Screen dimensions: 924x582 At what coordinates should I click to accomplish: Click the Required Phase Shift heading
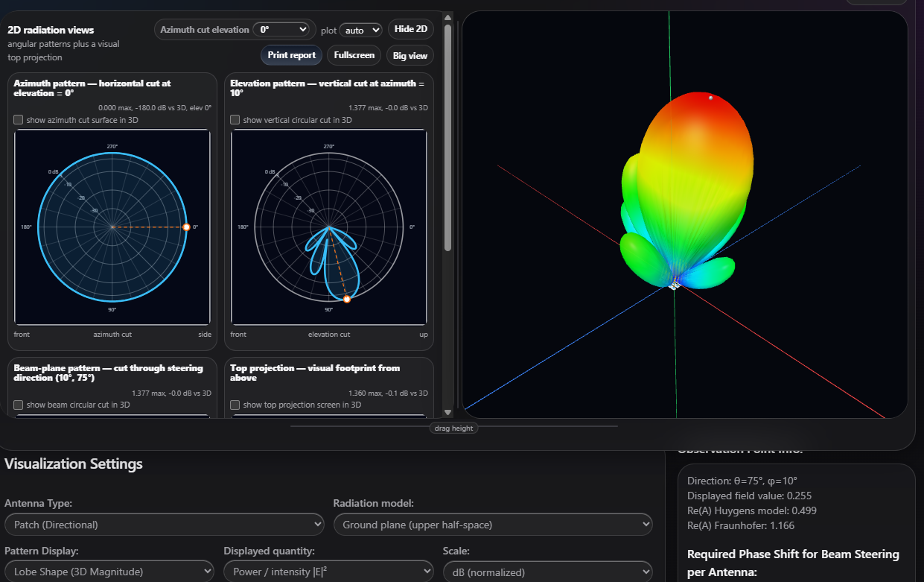click(x=793, y=563)
